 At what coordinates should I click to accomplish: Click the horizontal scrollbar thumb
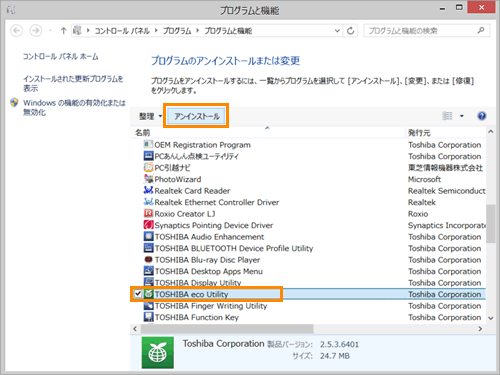click(x=227, y=329)
